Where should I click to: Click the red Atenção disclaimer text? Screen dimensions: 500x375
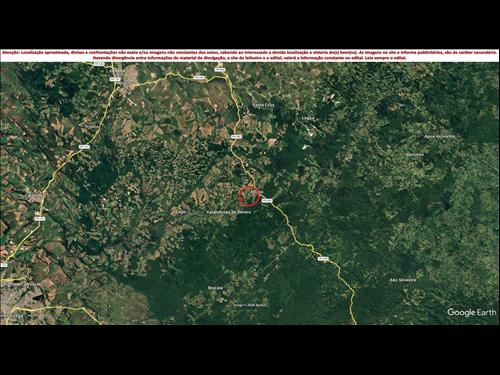click(x=249, y=55)
